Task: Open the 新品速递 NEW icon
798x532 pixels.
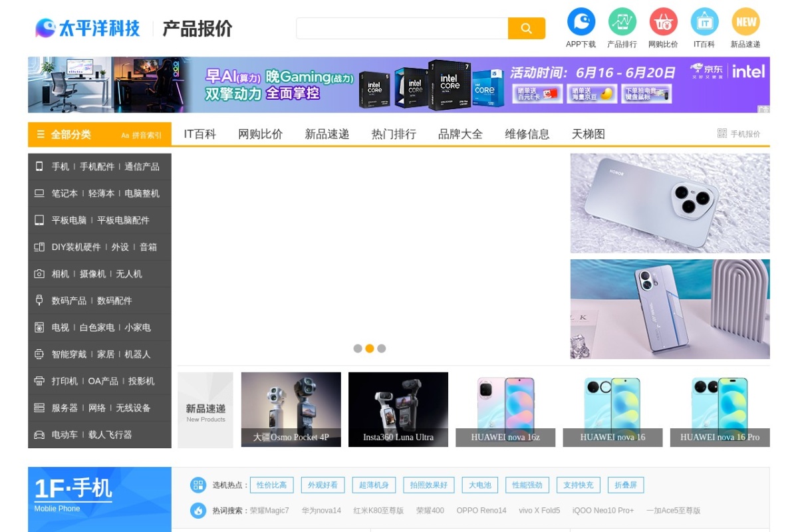Action: click(x=746, y=21)
